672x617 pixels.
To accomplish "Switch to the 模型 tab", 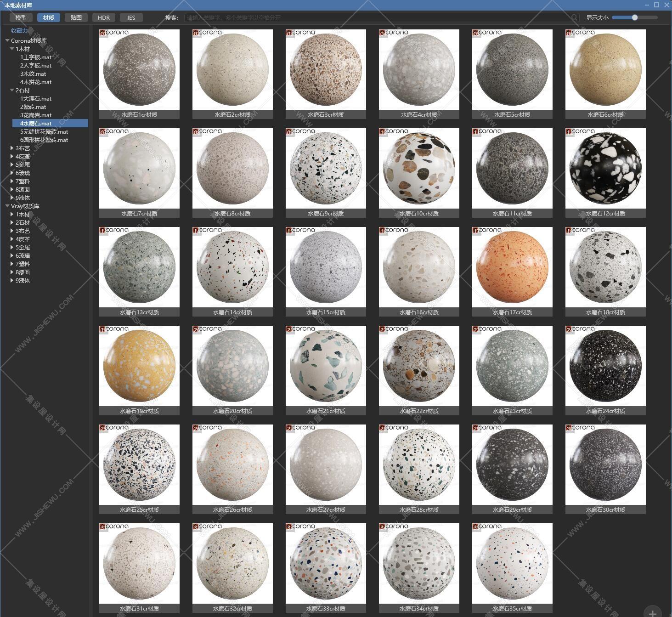I will click(x=21, y=17).
